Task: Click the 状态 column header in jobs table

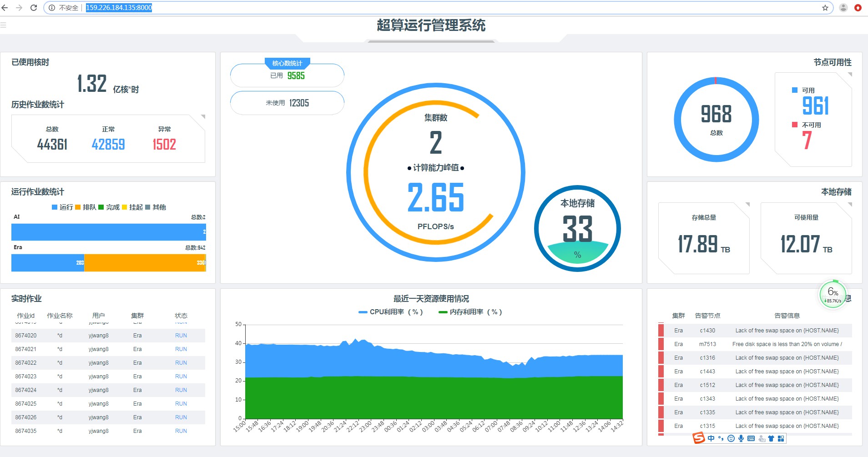Action: tap(181, 316)
